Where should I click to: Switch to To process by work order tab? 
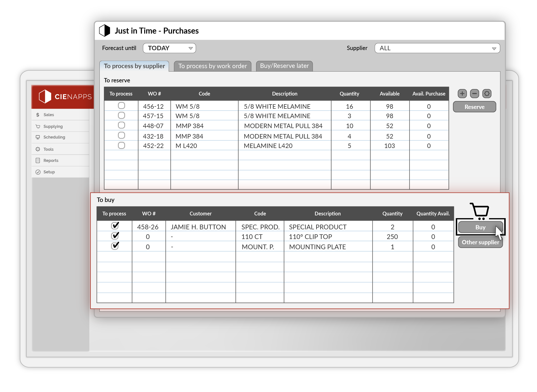[x=213, y=66]
